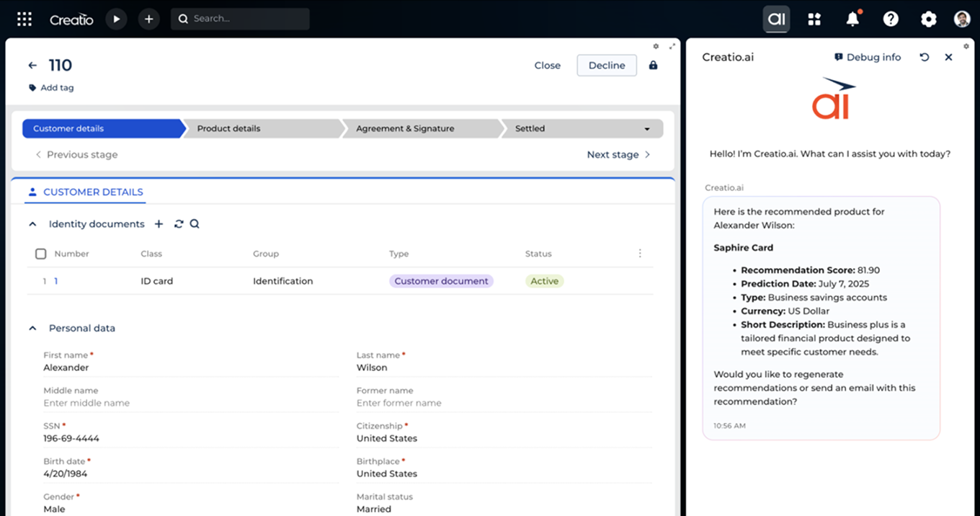Screen dimensions: 980x516
Task: Click the global Search field
Action: tap(240, 19)
